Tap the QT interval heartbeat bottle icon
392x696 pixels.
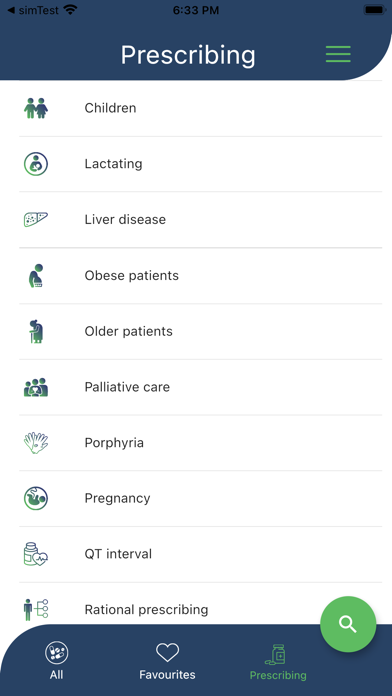pyautogui.click(x=36, y=554)
